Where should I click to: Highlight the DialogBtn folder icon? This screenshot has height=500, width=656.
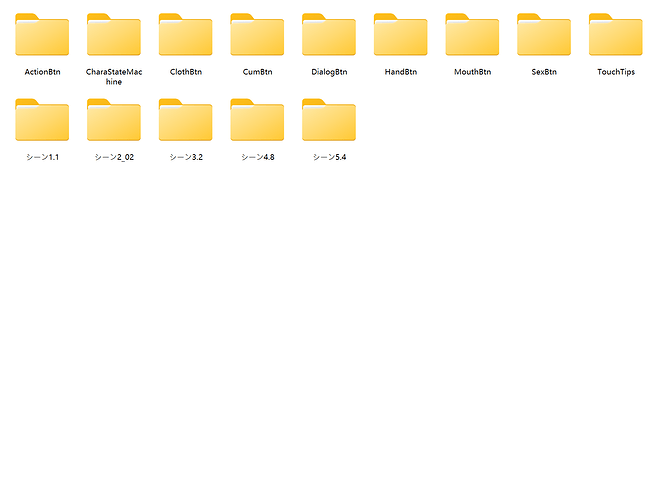(x=329, y=35)
